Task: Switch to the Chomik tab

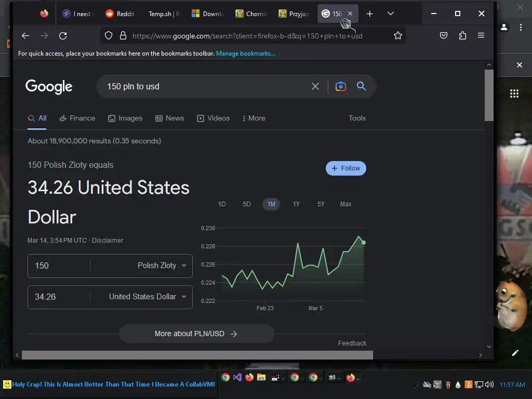Action: tap(251, 14)
